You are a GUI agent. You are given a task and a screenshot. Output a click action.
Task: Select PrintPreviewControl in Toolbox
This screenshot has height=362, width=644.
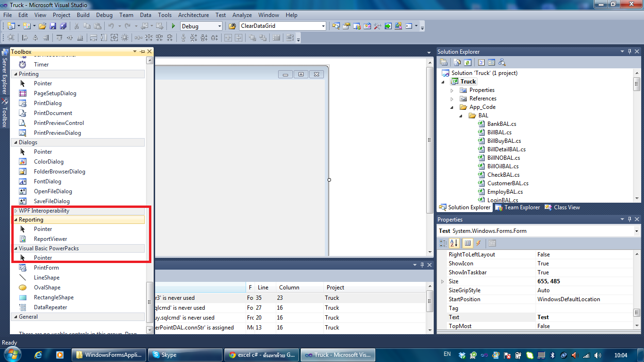[x=59, y=123]
